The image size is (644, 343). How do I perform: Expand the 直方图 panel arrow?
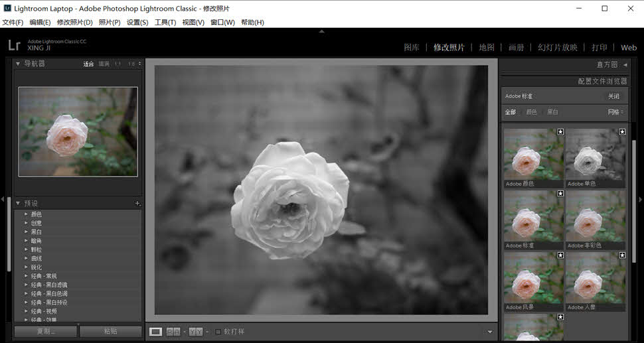[x=625, y=65]
